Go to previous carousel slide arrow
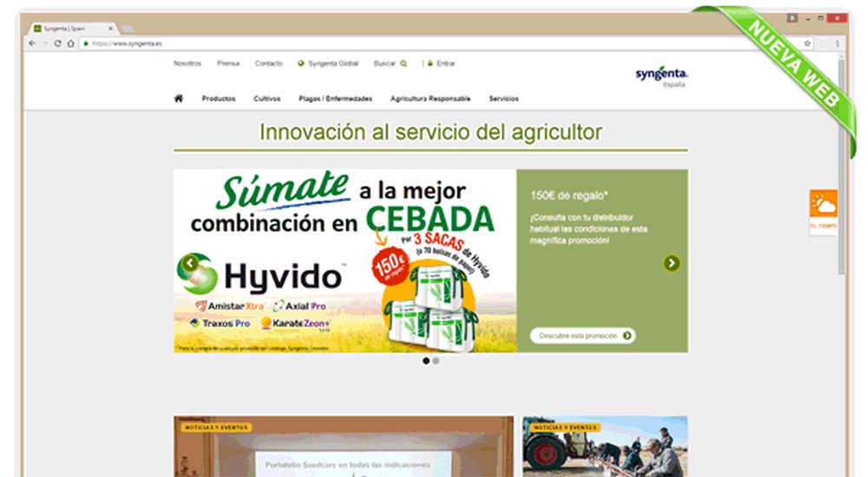Viewport: 868px width, 477px height. click(x=189, y=264)
